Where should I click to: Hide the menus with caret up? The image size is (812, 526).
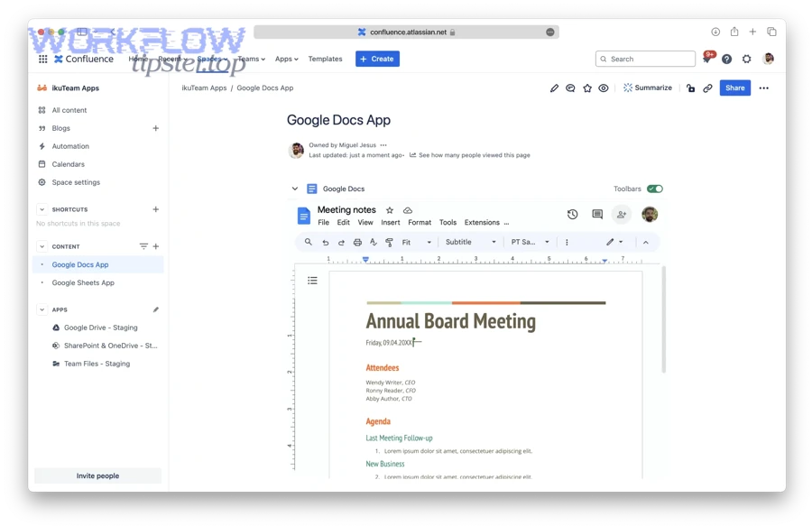click(646, 243)
